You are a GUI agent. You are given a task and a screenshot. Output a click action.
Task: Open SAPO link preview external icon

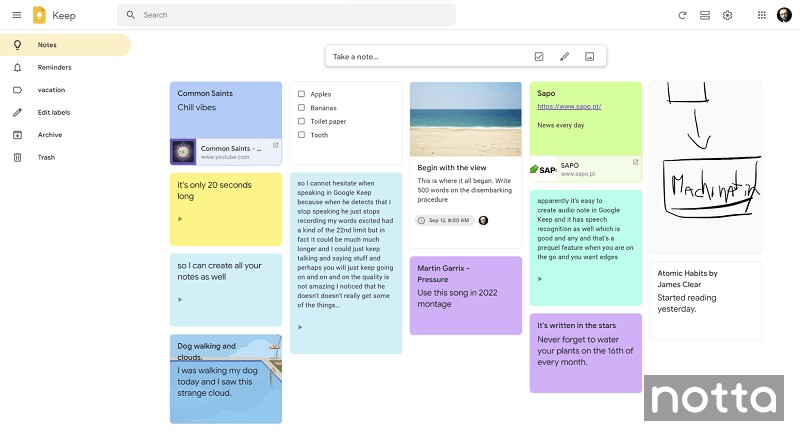click(x=635, y=162)
